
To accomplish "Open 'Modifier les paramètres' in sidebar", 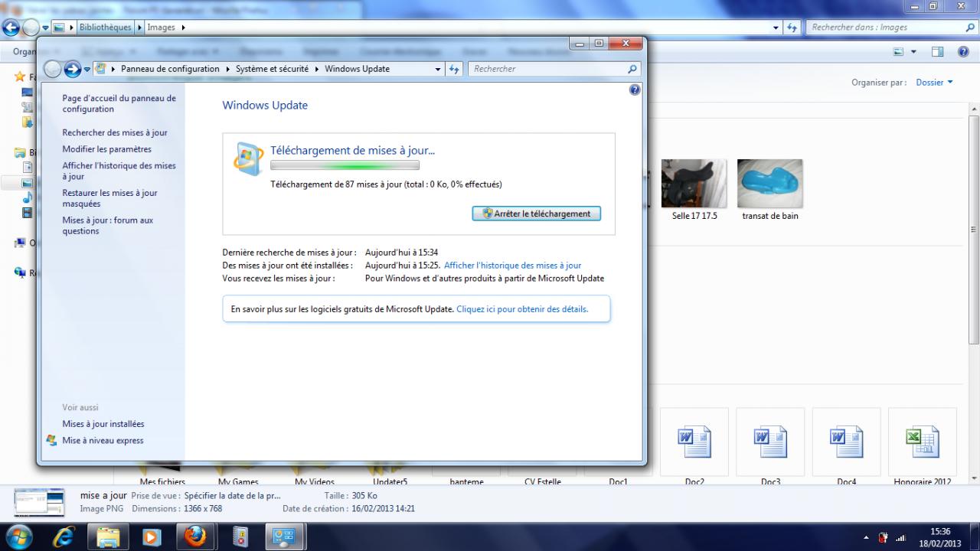I will click(107, 149).
